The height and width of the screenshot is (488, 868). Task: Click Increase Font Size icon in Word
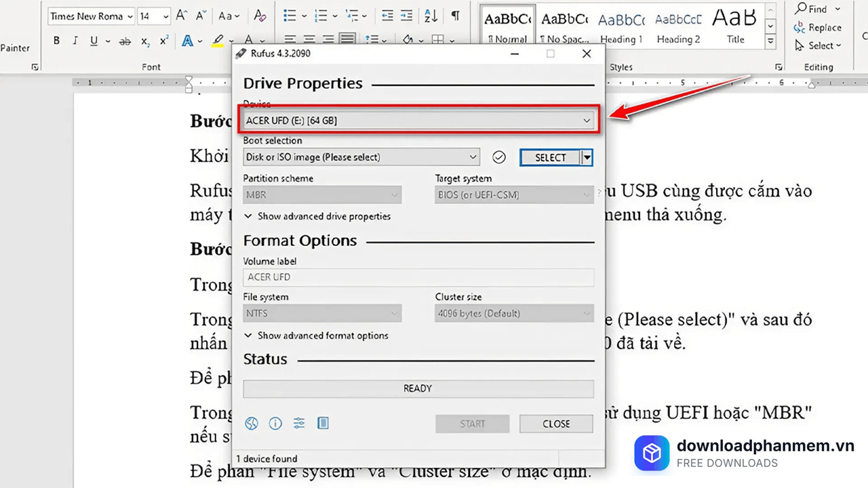coord(182,16)
